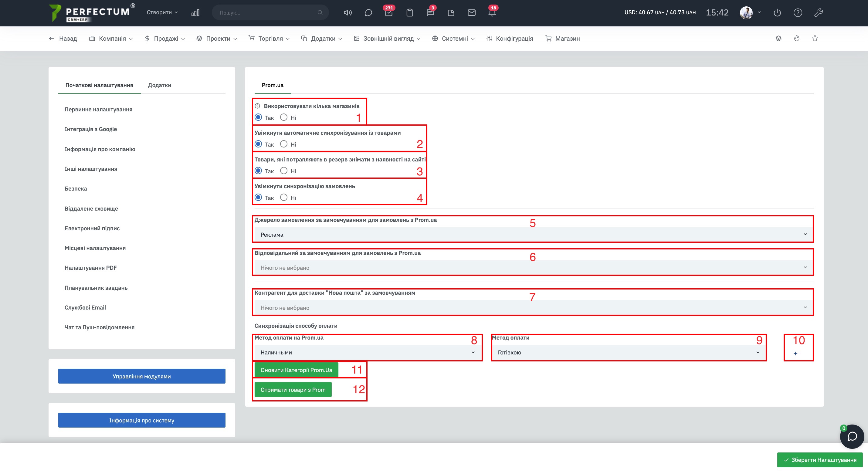Click the notifications bell icon
The image size is (868, 474).
tap(492, 13)
